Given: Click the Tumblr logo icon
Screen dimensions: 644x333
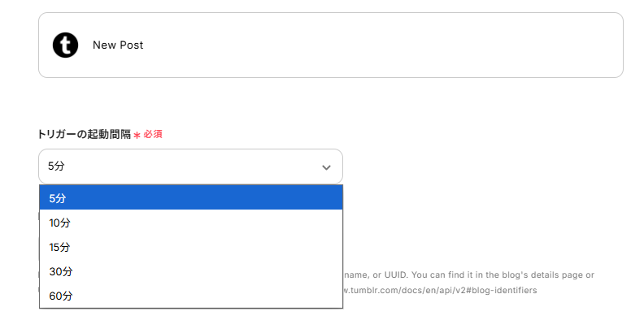Looking at the screenshot, I should coord(65,45).
